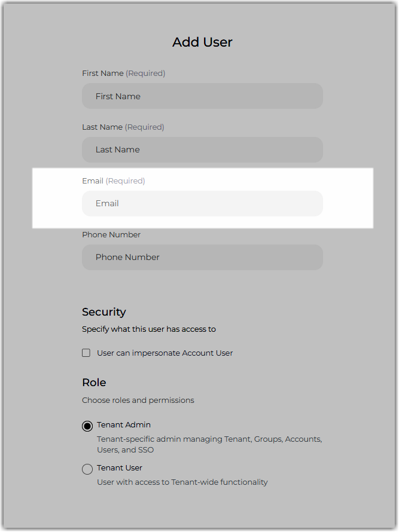Click the 'Role' section heading

(x=94, y=383)
